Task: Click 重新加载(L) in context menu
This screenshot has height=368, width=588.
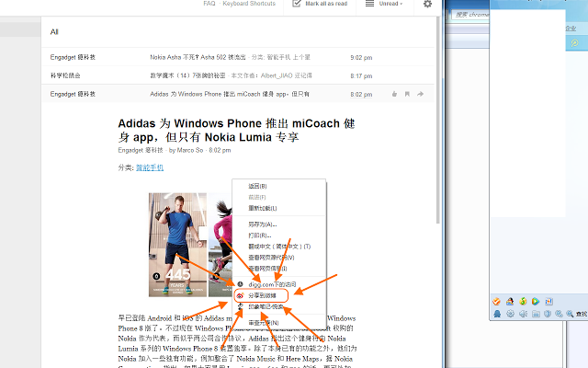Action: click(264, 207)
